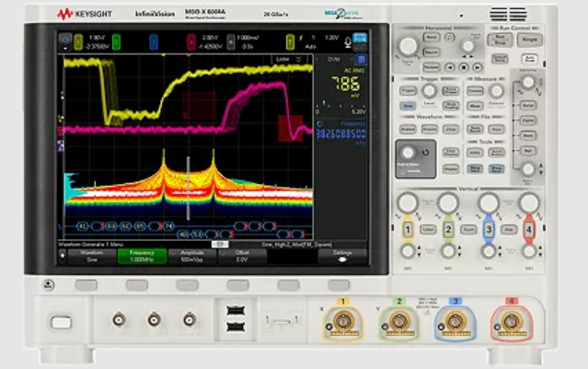
Task: Push the Ref waveform key
Action: pos(528,151)
